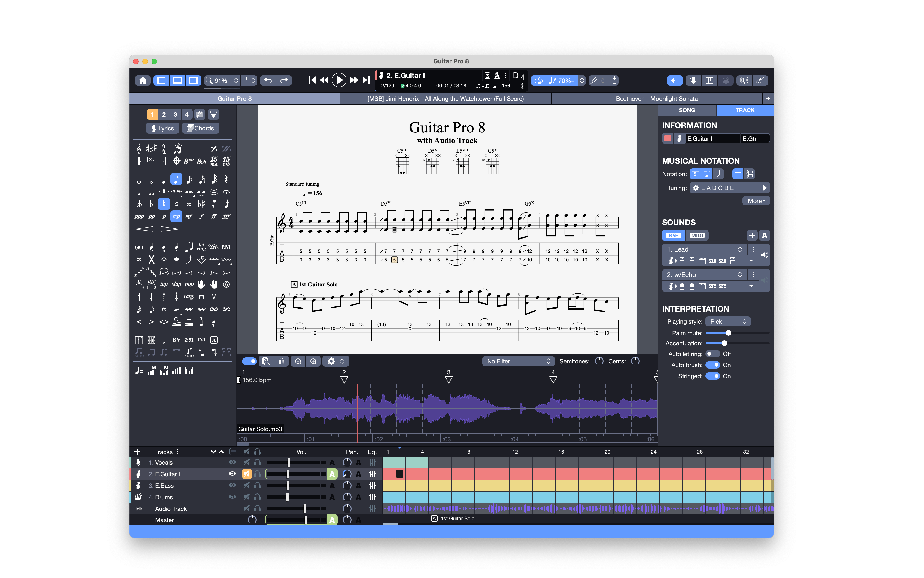924x578 pixels.
Task: Add a new sound with plus button
Action: pos(752,236)
